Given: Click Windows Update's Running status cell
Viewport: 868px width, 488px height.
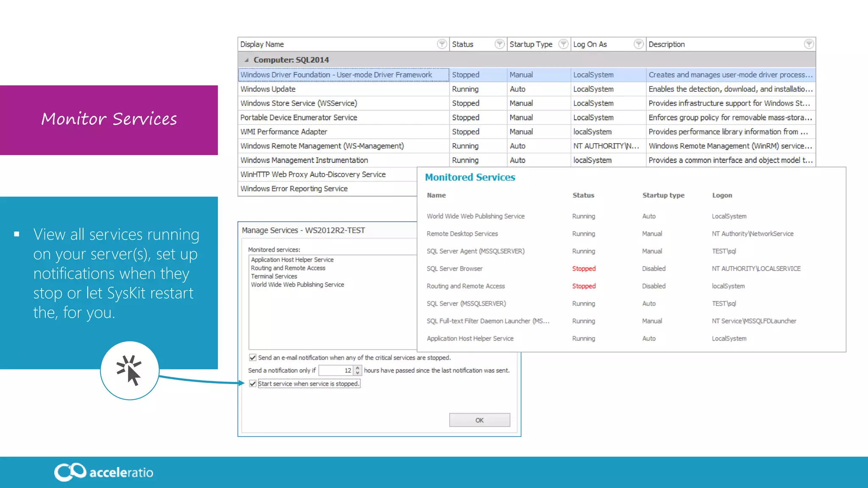Looking at the screenshot, I should [478, 89].
